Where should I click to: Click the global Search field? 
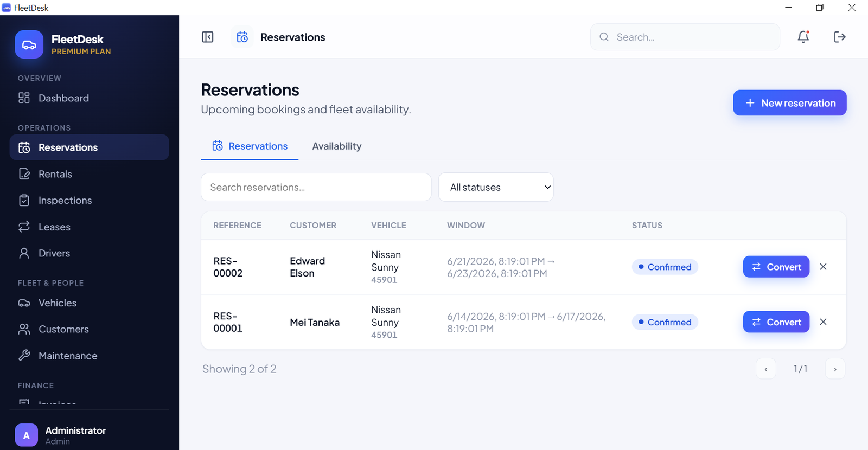click(685, 37)
